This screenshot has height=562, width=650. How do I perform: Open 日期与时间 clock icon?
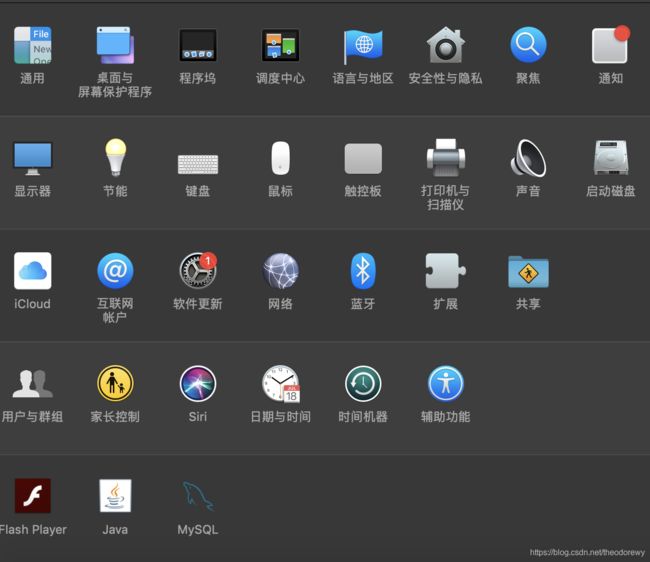281,384
